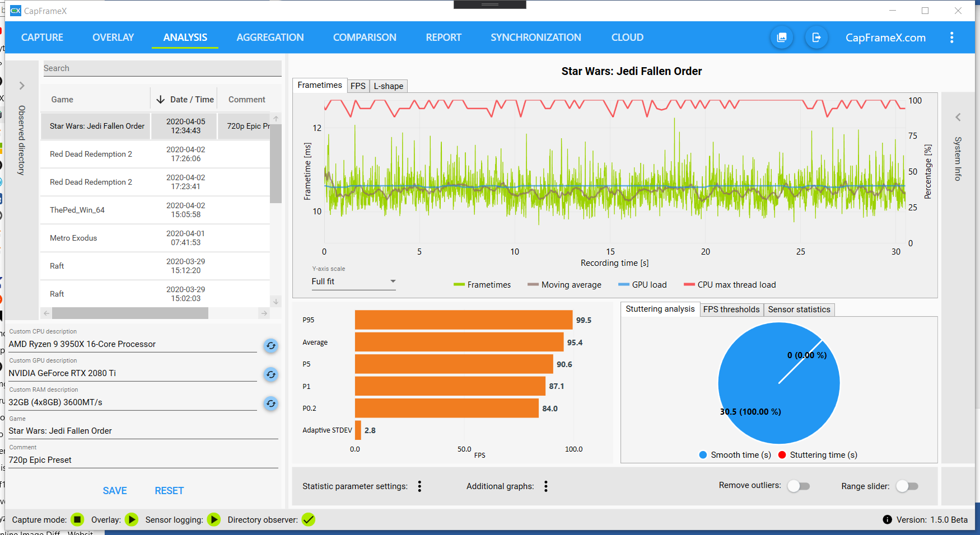
Task: Click the Directory observer checkmark icon
Action: pos(309,520)
